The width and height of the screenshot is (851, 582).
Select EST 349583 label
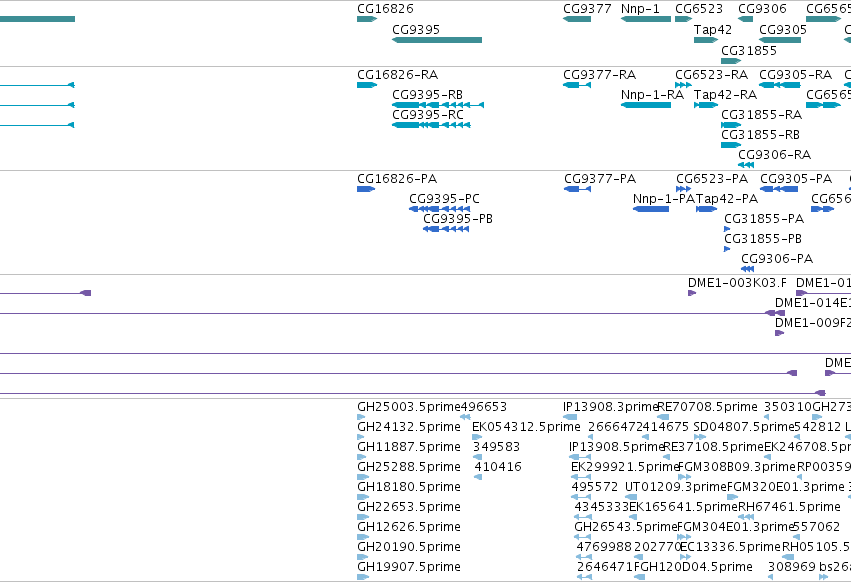(x=497, y=447)
